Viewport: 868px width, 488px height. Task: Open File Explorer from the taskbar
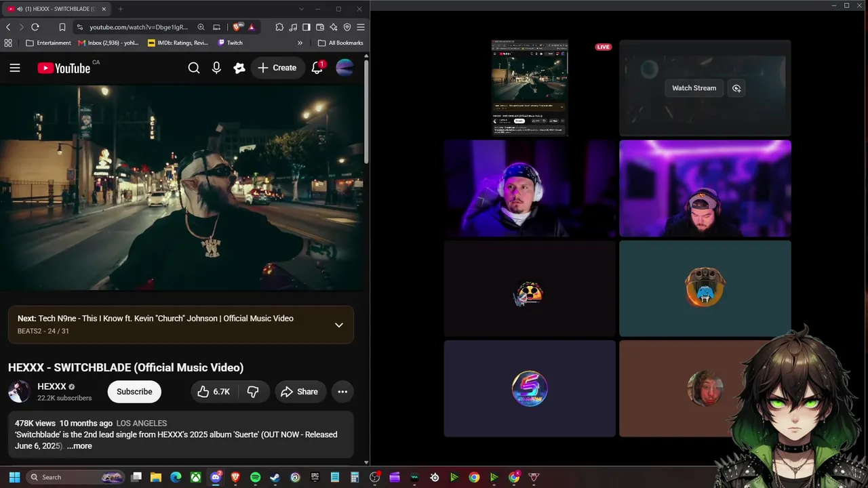[156, 477]
